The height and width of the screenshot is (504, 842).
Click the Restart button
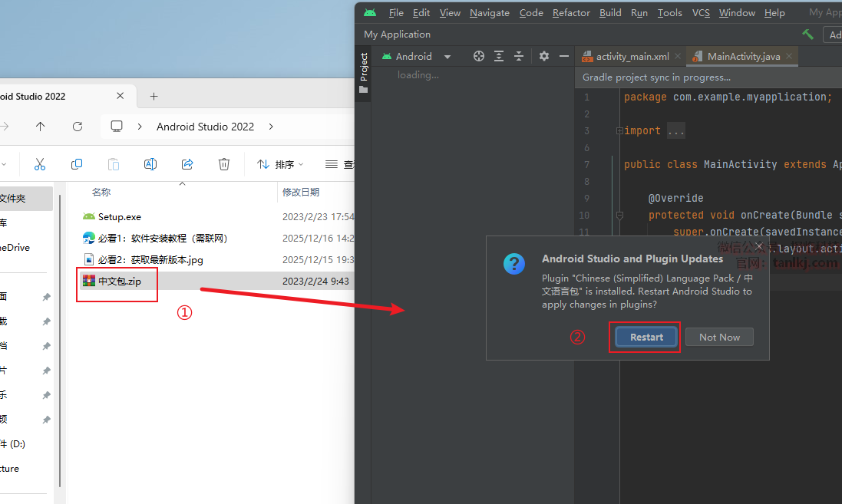pos(646,337)
